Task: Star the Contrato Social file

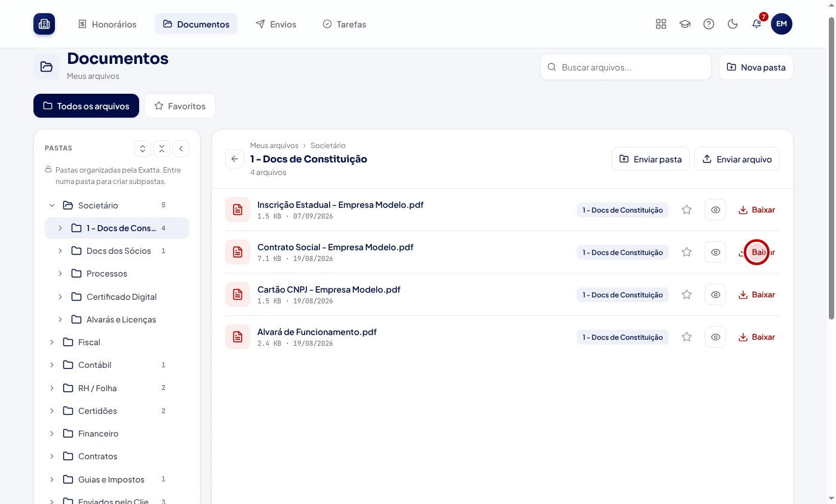Action: pos(687,252)
